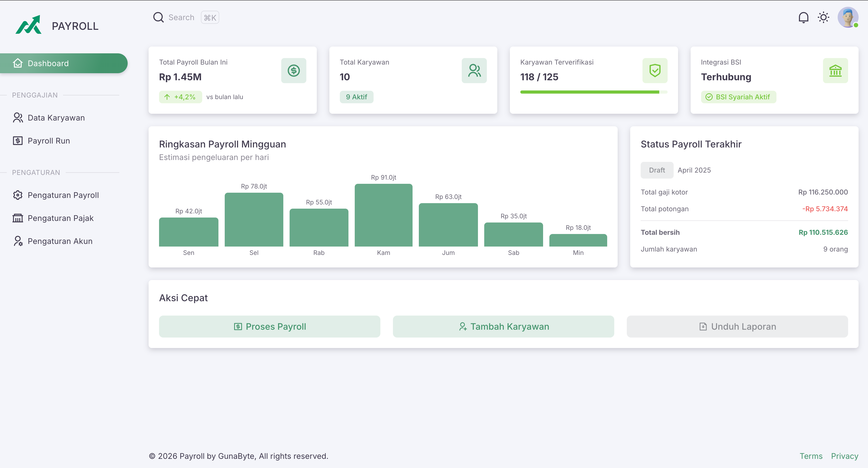Click the Min bar in weekly chart
The image size is (868, 468).
(578, 240)
